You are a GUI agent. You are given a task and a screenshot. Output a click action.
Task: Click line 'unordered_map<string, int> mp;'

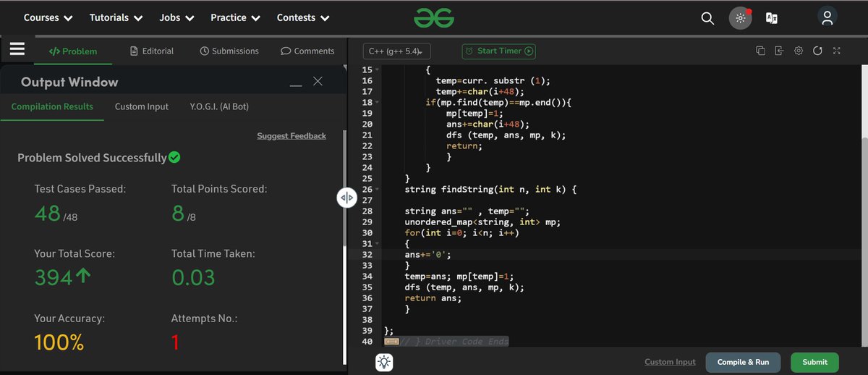482,222
